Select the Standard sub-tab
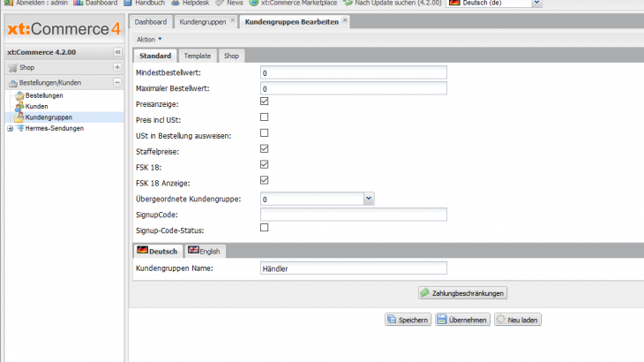Viewport: 644px width, 362px height. tap(155, 56)
